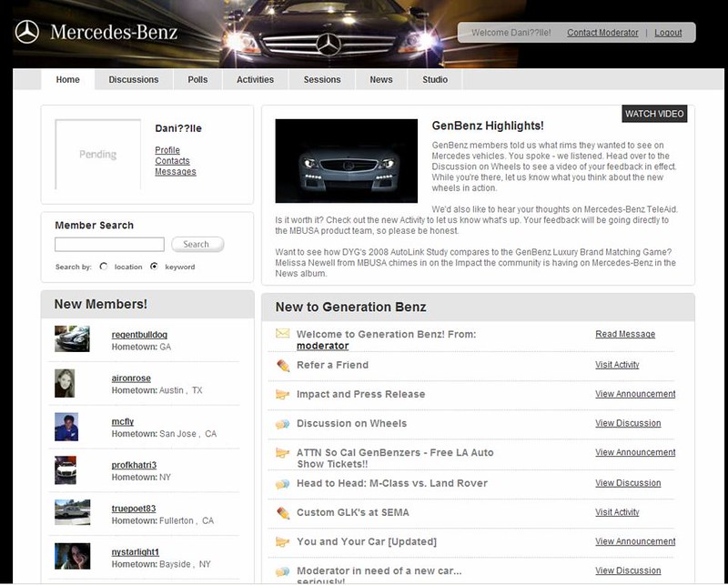
Task: Click the megaphone icon for Impact and Press Release
Action: pos(282,394)
